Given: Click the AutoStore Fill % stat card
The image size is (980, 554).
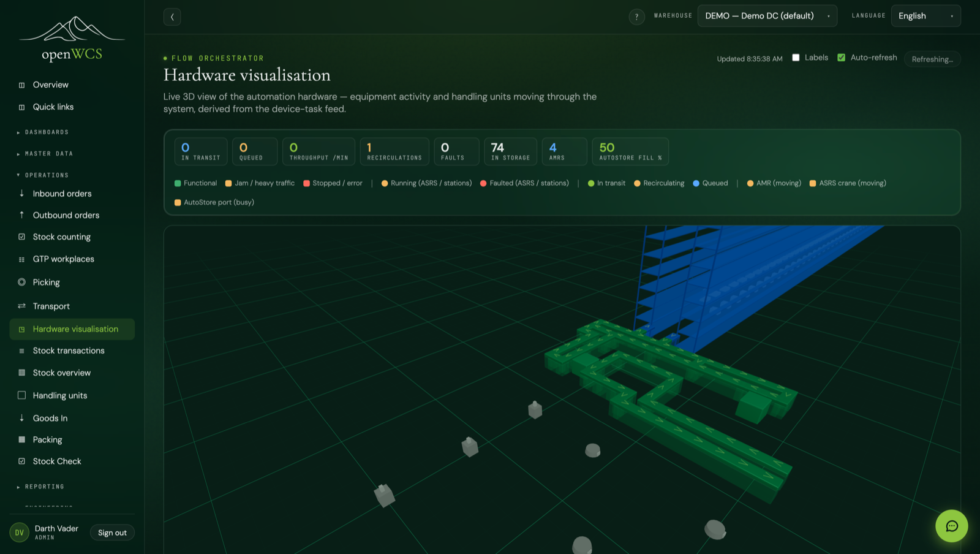Looking at the screenshot, I should point(630,151).
